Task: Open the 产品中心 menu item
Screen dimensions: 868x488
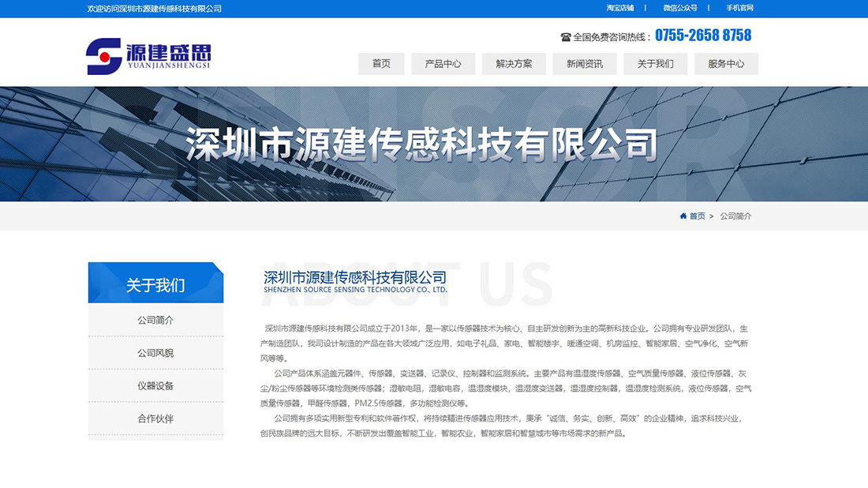Action: click(443, 64)
